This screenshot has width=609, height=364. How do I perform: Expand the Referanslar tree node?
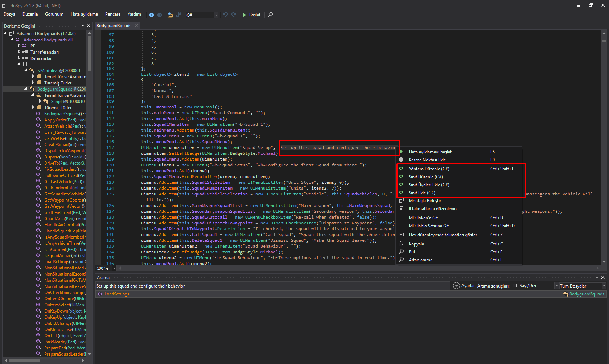[x=19, y=58]
